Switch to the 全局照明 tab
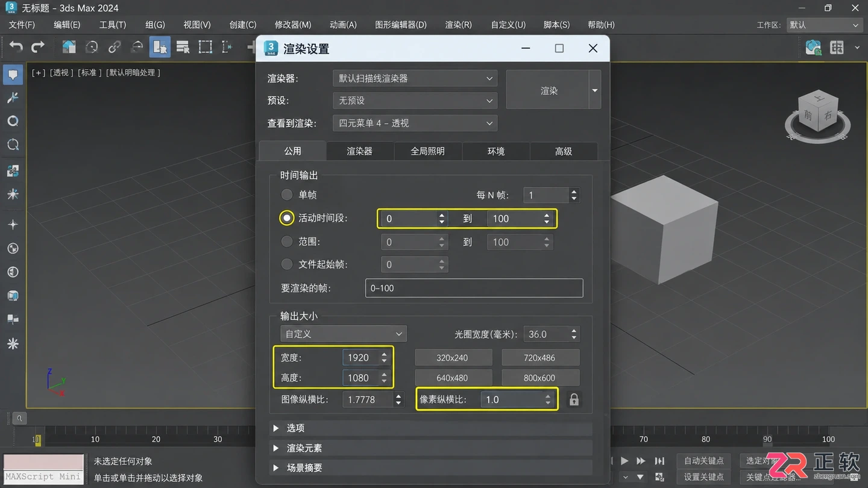The height and width of the screenshot is (488, 868). pos(428,151)
